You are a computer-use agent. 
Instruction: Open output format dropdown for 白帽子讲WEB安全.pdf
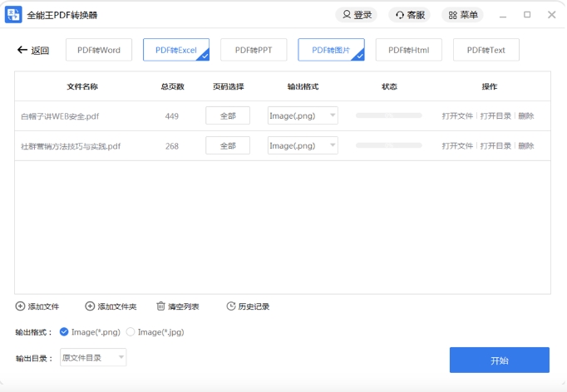(303, 115)
